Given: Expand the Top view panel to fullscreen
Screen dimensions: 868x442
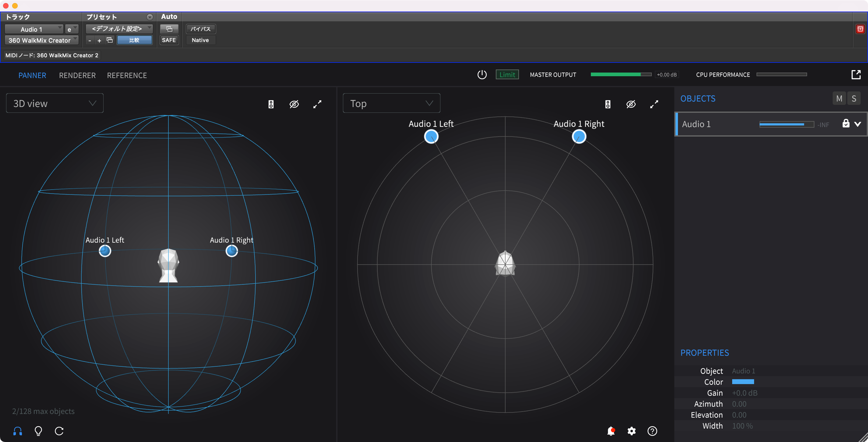Looking at the screenshot, I should tap(654, 104).
